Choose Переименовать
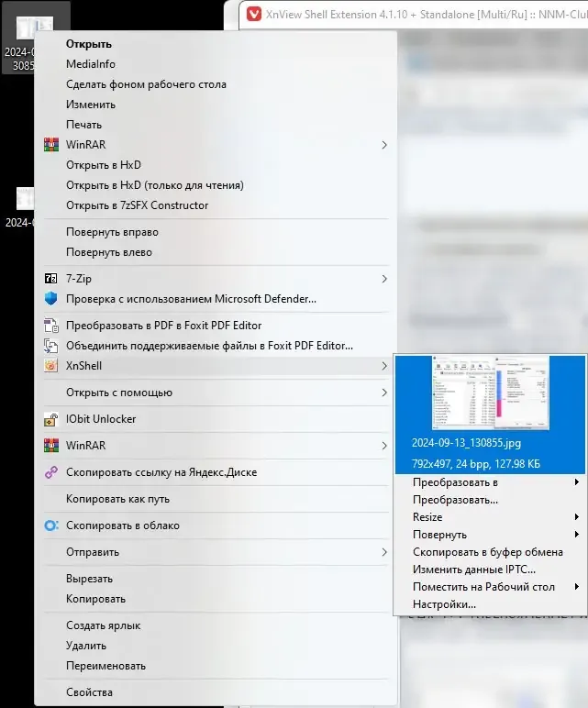The width and height of the screenshot is (588, 708). (216, 666)
